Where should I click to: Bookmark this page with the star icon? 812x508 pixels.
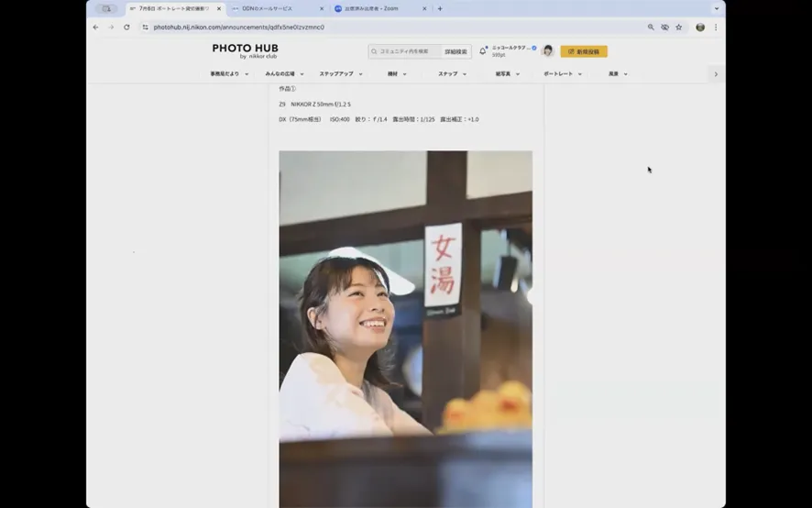coord(679,28)
